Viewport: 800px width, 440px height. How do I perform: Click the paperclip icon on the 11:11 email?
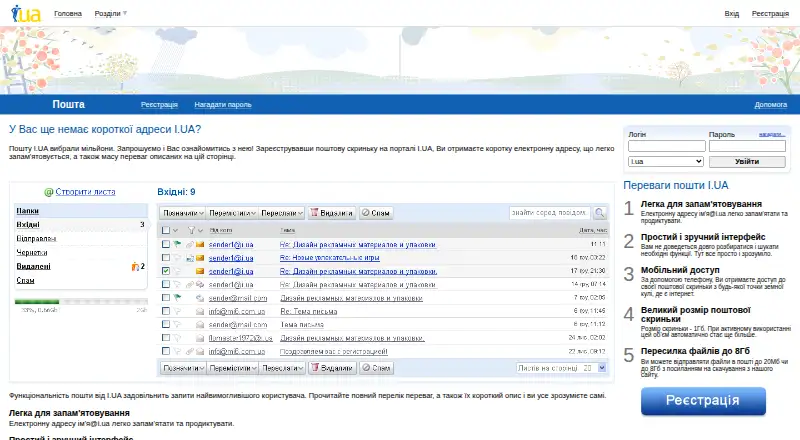[x=189, y=245]
